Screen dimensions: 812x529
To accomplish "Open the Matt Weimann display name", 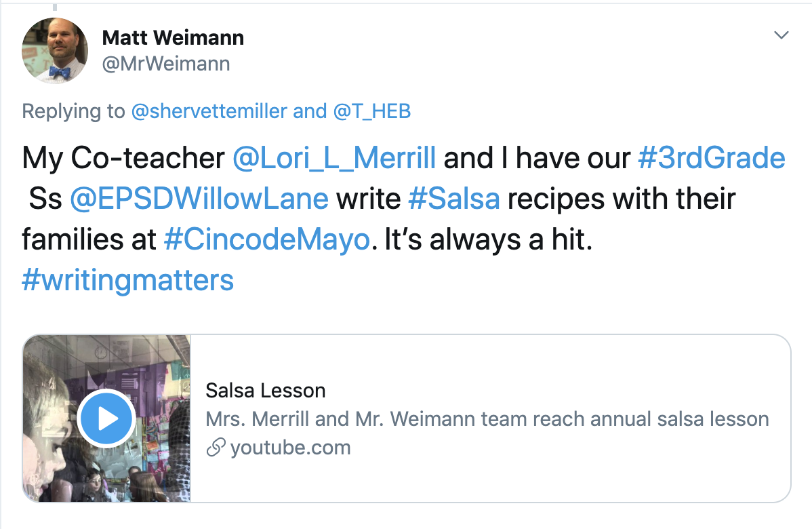I will [x=173, y=38].
